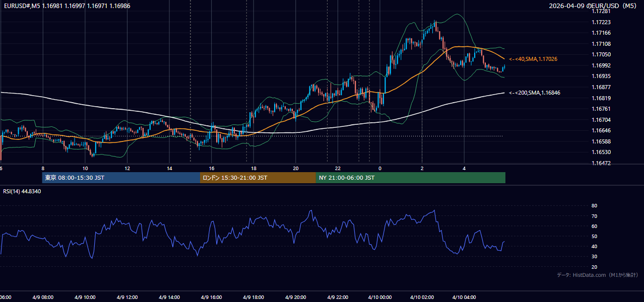Click bottom date label 4/9 22:00
Screen dimensions: 644x302
coord(337,297)
